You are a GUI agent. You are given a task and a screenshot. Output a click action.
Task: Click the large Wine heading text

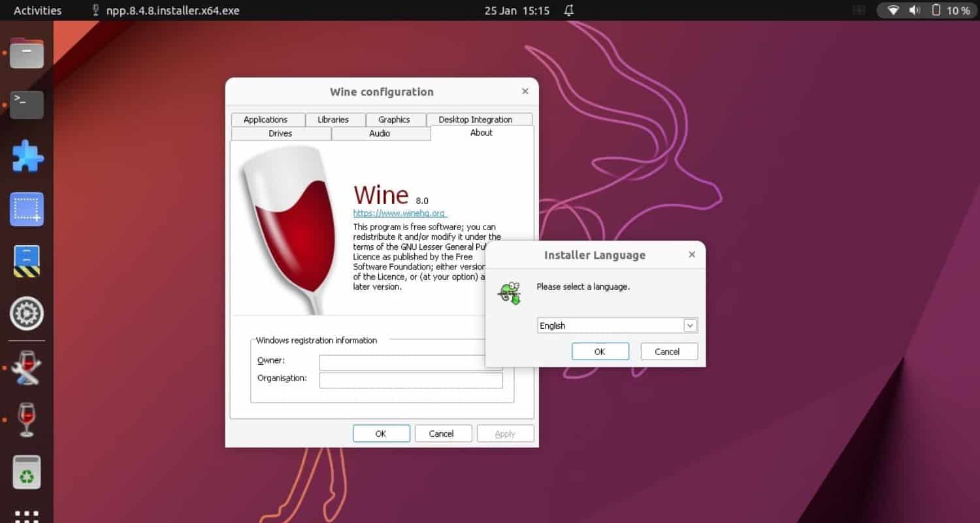381,195
